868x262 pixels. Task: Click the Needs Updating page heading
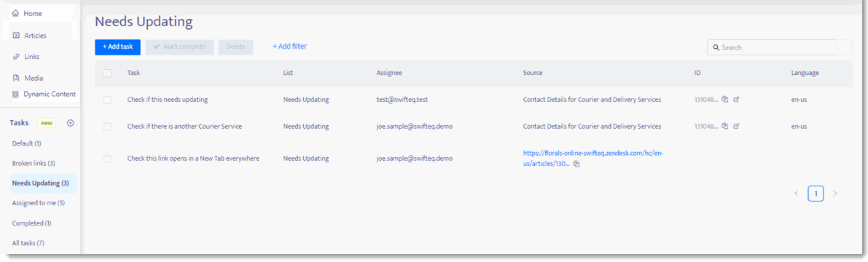pyautogui.click(x=144, y=22)
